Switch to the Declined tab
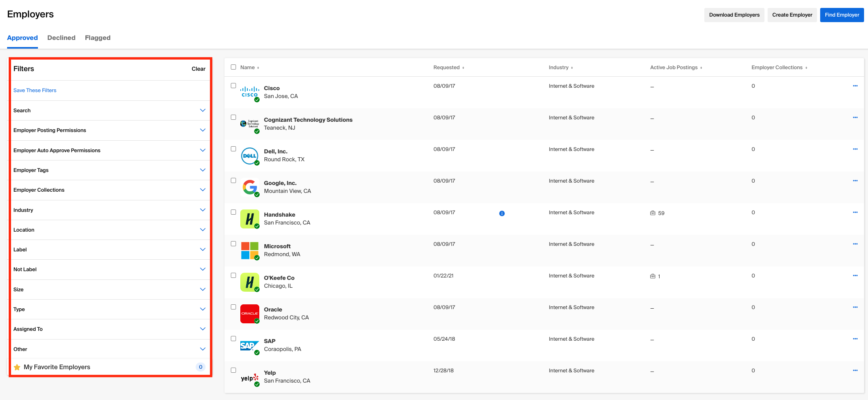 click(x=61, y=38)
